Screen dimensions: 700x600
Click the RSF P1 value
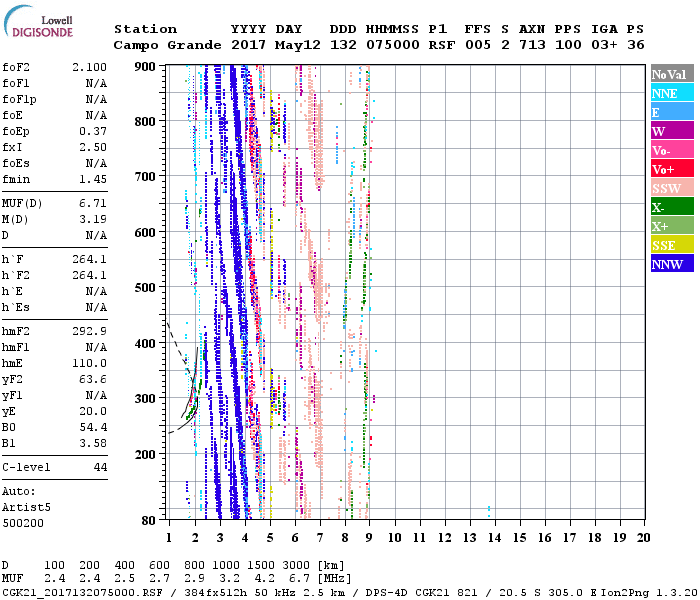coord(442,45)
